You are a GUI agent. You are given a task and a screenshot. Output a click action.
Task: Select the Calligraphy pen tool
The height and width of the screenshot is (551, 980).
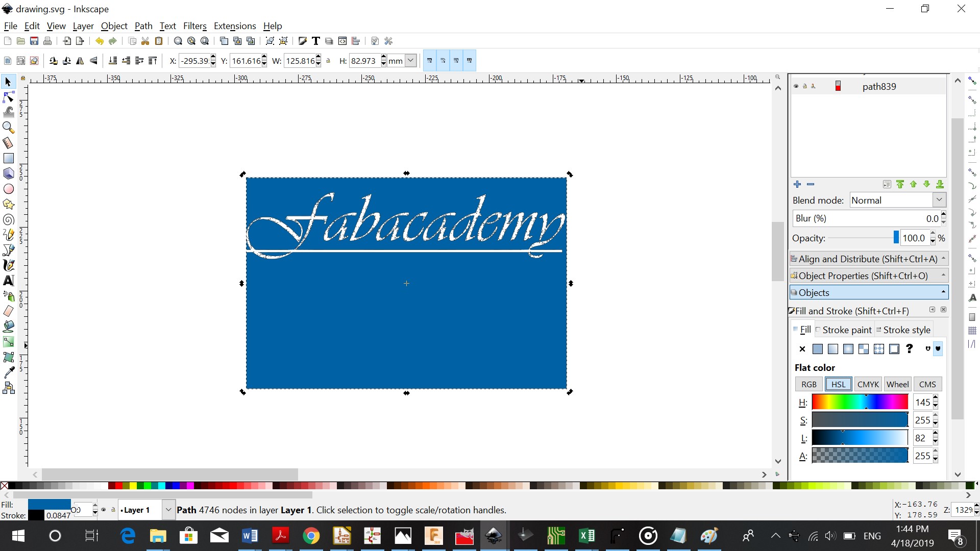[9, 265]
